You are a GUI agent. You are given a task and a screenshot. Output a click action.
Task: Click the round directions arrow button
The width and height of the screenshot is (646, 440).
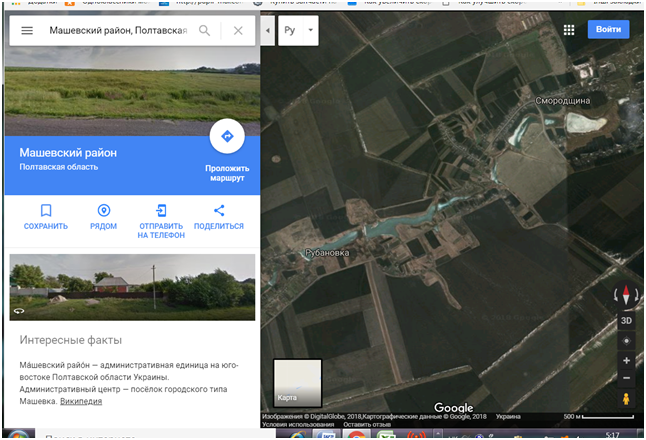click(x=227, y=136)
